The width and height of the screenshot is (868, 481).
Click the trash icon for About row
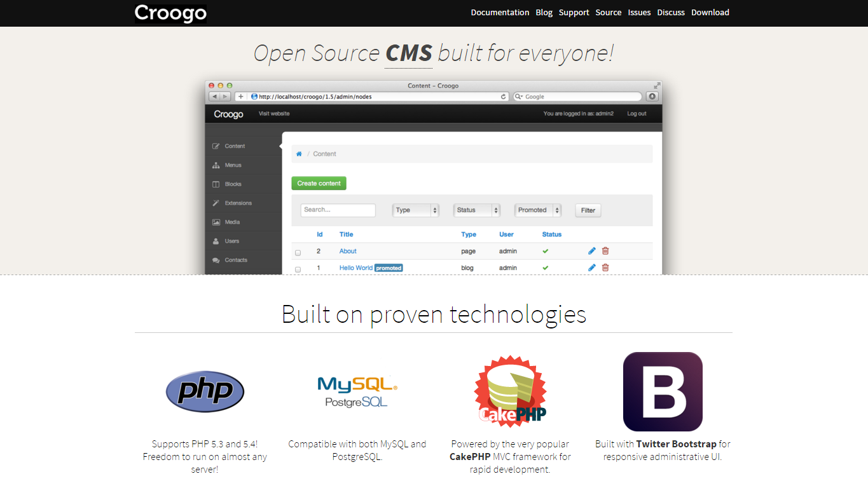coord(605,251)
